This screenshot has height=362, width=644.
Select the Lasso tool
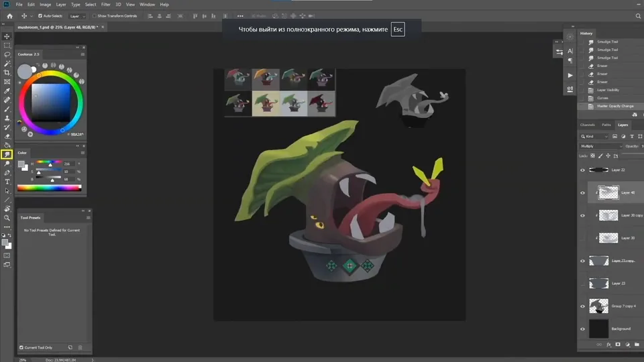pyautogui.click(x=7, y=54)
